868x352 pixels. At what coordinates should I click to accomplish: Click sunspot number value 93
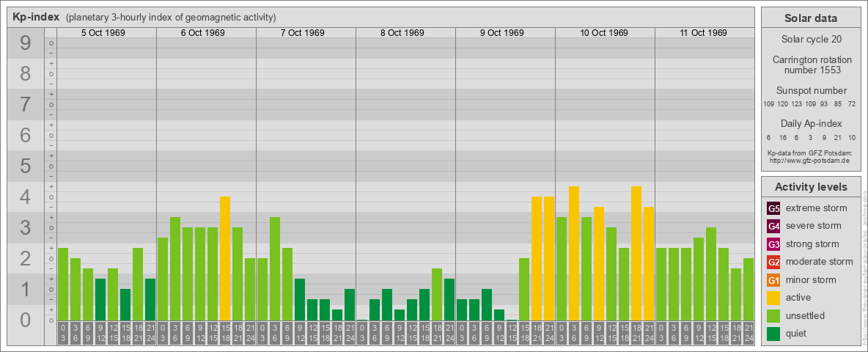(824, 104)
